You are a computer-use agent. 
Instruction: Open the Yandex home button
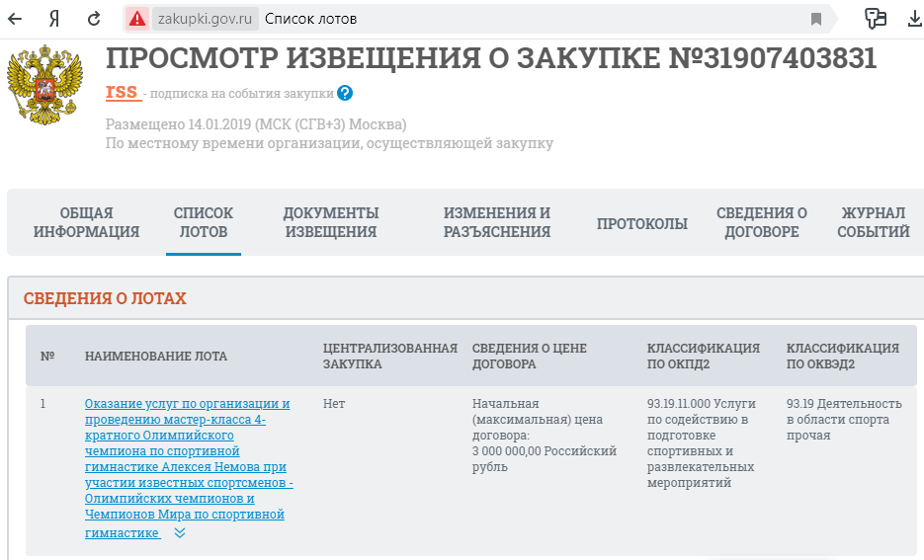[55, 19]
